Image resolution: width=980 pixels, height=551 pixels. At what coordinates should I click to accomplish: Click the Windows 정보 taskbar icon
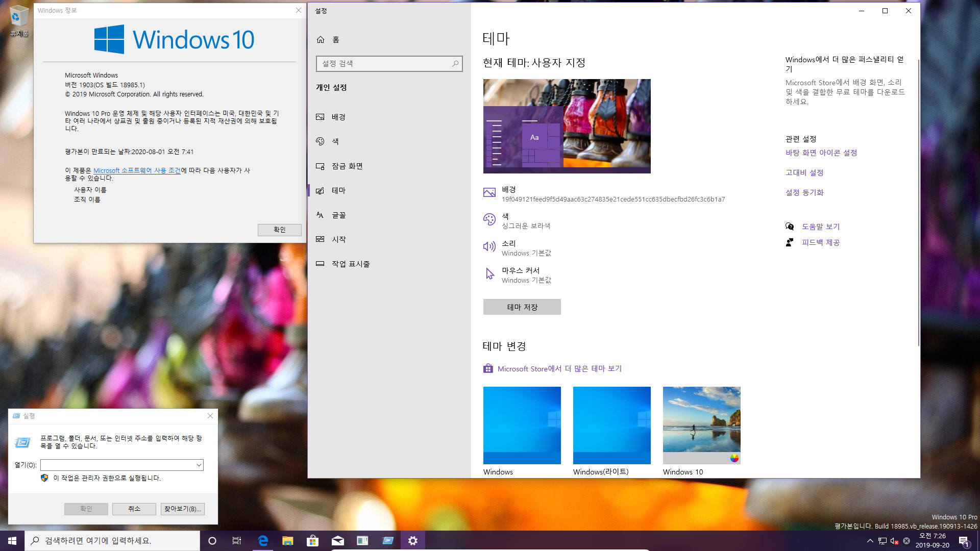(362, 541)
